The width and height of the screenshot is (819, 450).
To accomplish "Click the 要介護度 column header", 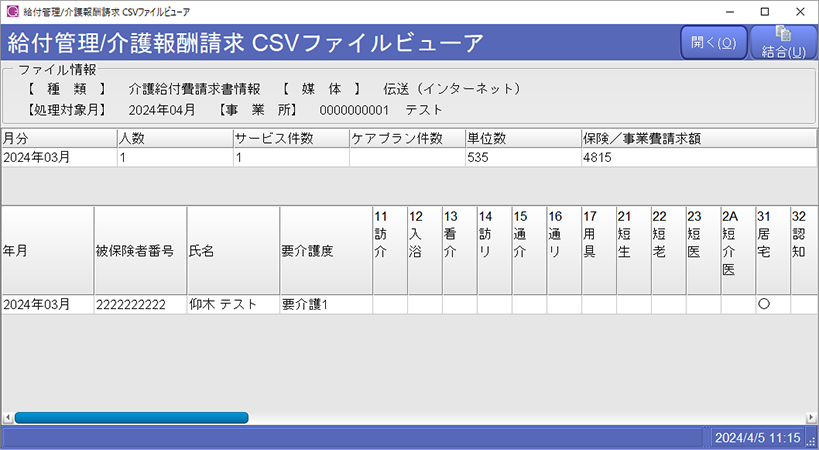I will point(326,251).
